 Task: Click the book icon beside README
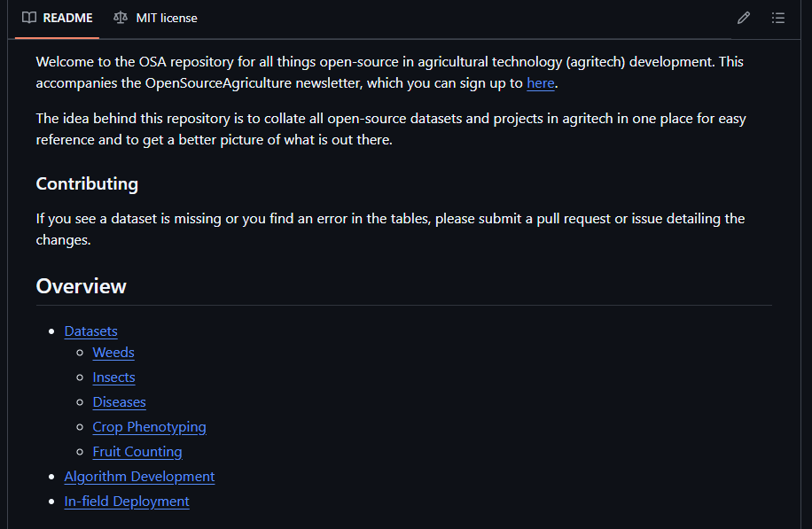point(29,18)
